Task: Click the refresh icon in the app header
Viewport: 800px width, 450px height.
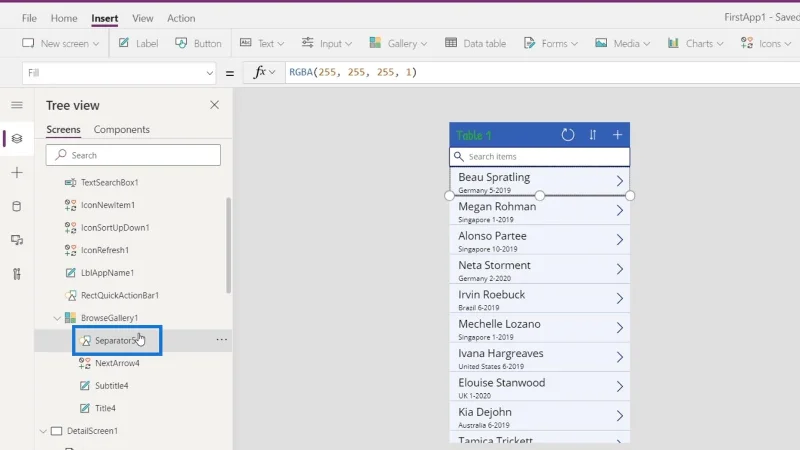Action: [x=568, y=135]
